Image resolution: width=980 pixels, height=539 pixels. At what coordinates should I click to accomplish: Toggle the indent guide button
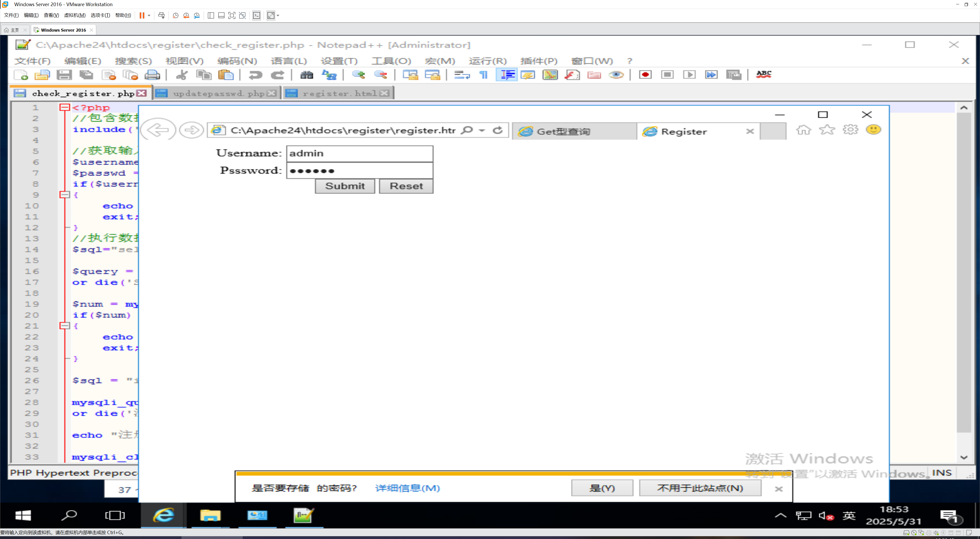507,75
